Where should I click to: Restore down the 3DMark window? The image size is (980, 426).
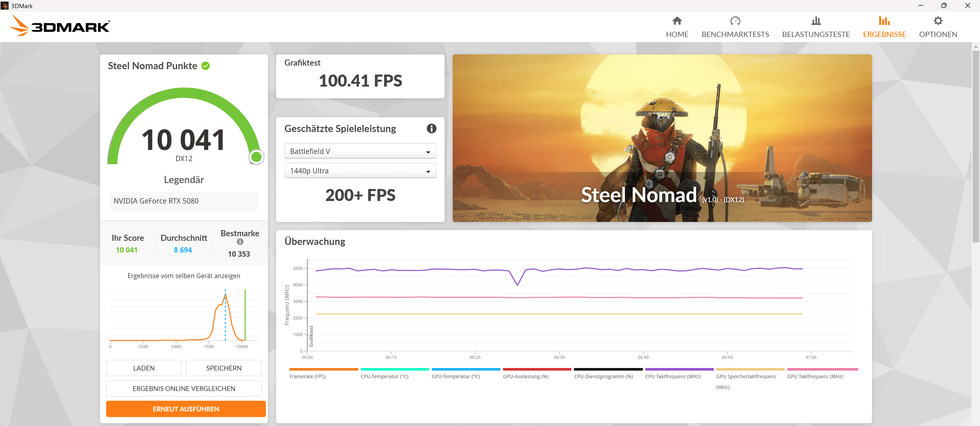(944, 6)
